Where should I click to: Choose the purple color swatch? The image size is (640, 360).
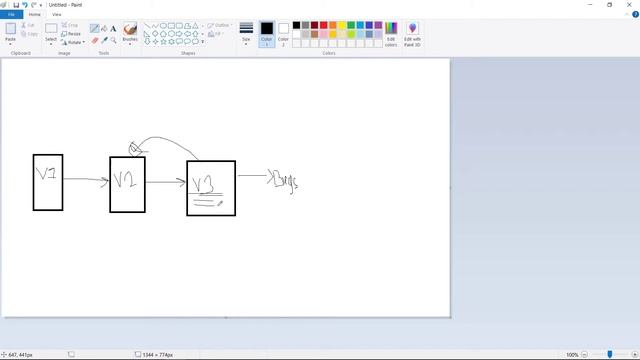pos(378,25)
